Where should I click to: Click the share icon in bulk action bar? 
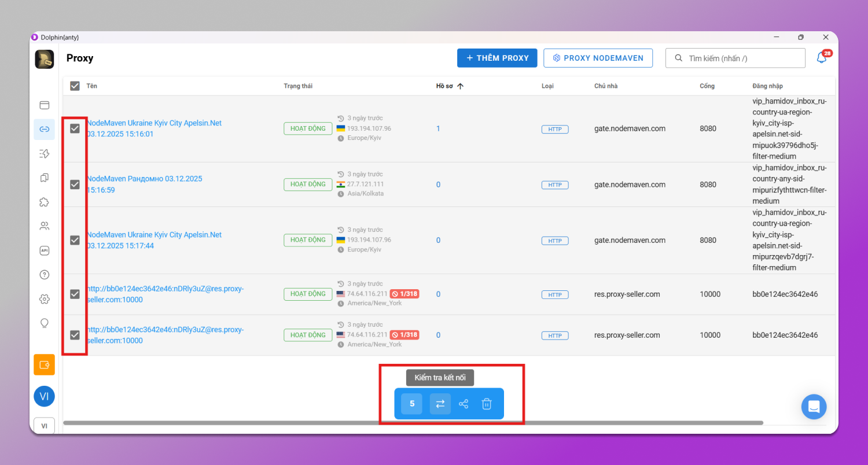click(x=464, y=404)
